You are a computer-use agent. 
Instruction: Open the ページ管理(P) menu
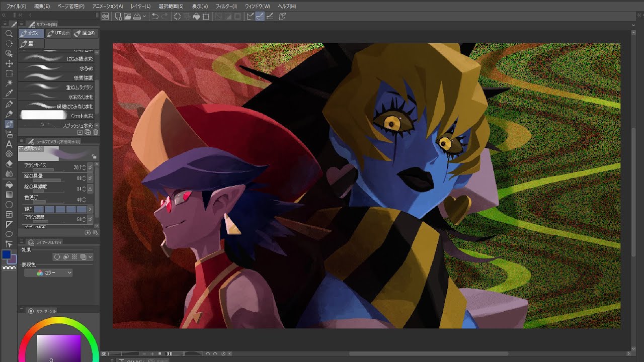pyautogui.click(x=71, y=6)
